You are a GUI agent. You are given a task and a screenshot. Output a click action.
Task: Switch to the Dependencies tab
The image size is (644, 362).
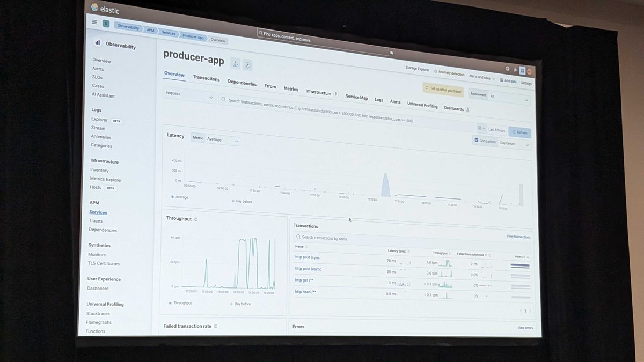point(242,83)
